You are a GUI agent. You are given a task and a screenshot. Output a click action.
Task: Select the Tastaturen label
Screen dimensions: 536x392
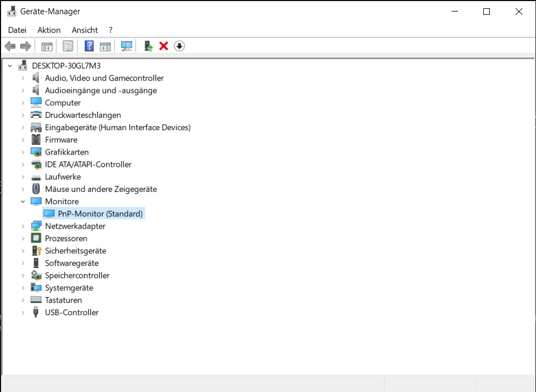[x=64, y=300]
